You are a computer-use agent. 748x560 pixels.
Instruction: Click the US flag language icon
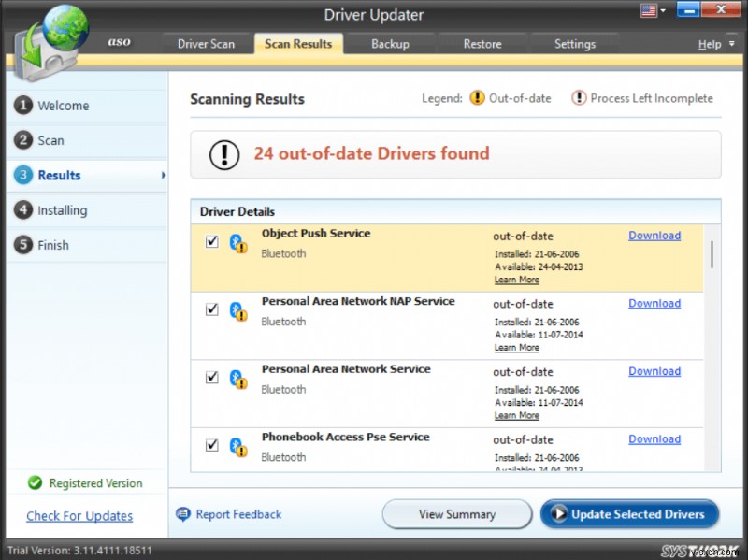coord(648,10)
